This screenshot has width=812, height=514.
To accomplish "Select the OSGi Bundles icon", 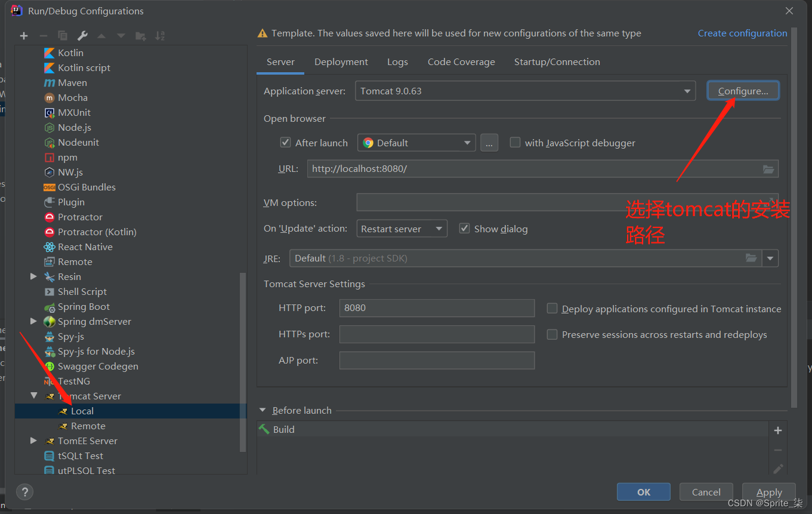I will (x=50, y=187).
